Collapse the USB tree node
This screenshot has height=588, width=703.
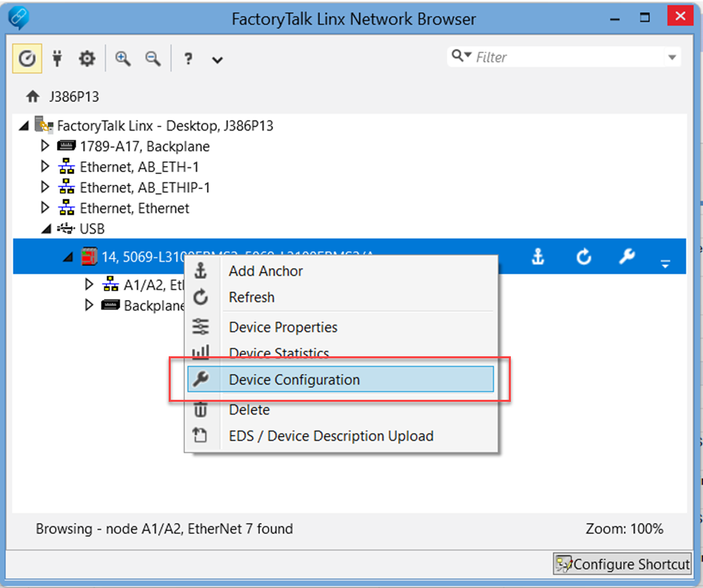[x=46, y=229]
